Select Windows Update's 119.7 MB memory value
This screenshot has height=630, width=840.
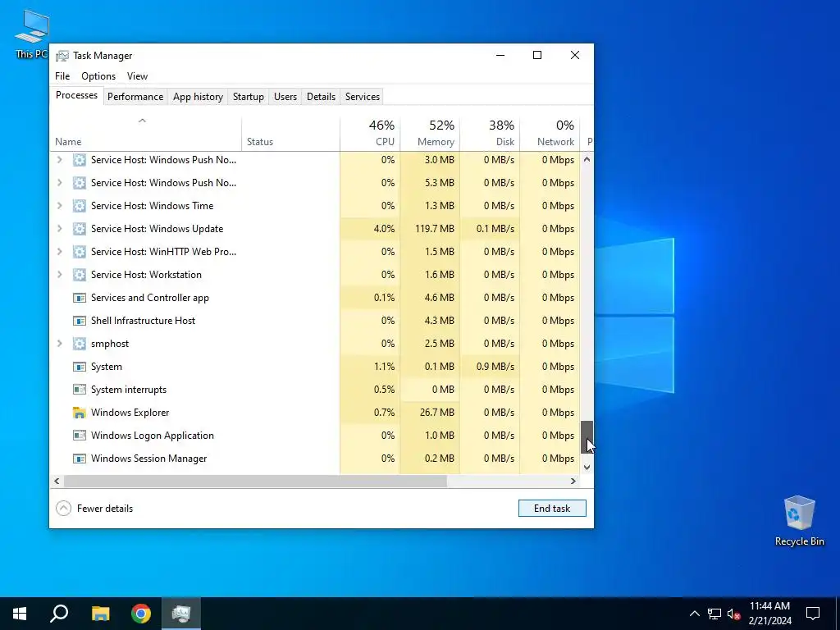[x=435, y=229]
